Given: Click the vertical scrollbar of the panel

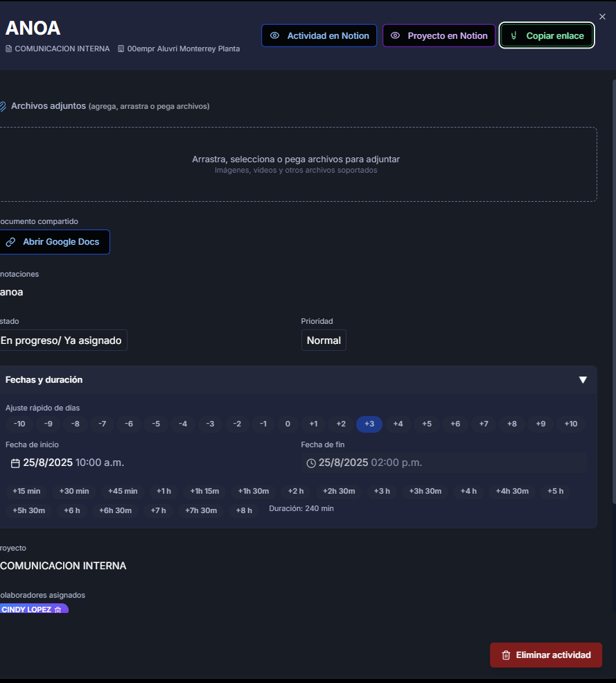Looking at the screenshot, I should click(x=614, y=292).
